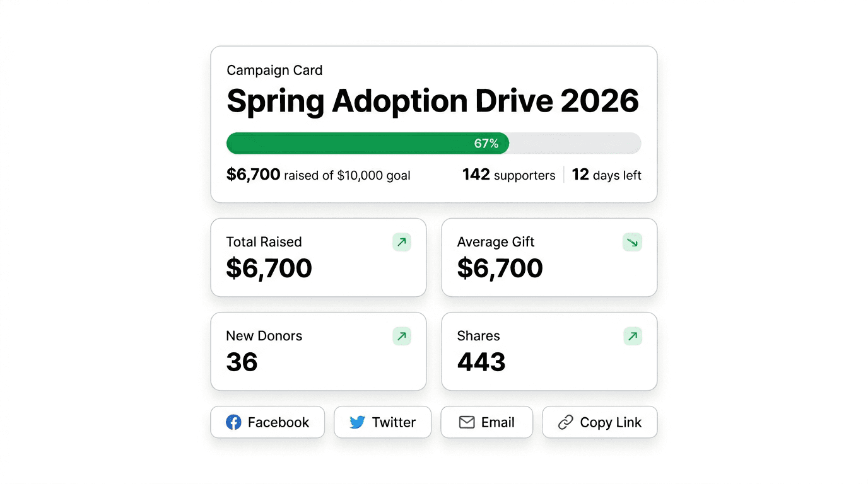
Task: Click the 142 supporters stat
Action: pyautogui.click(x=508, y=175)
